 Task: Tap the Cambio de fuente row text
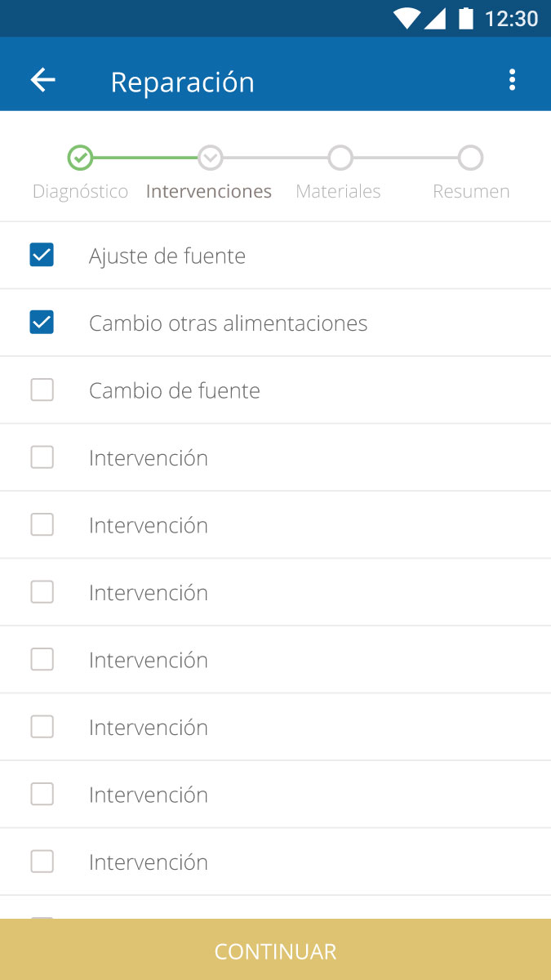[175, 391]
